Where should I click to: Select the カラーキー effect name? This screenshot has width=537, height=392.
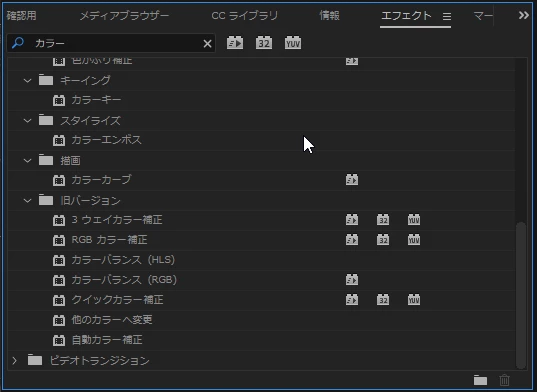[x=96, y=100]
